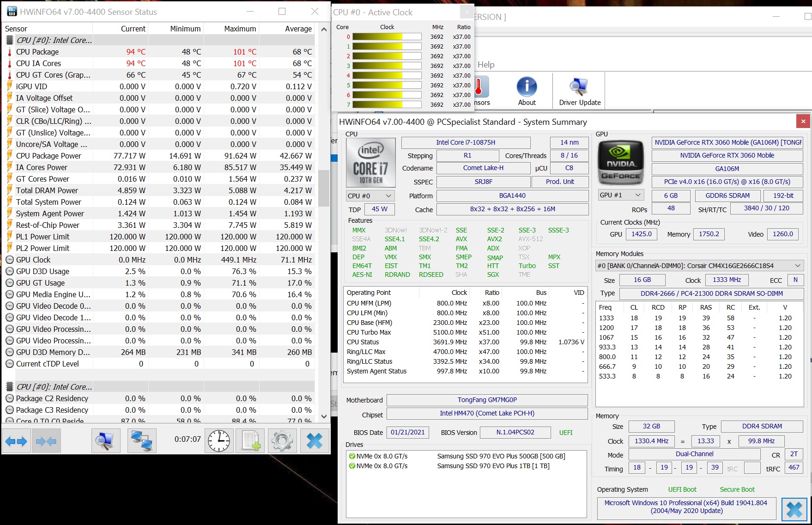Screen dimensions: 812x525
Task: Click the sensor list scrollbar thumb
Action: click(324, 188)
